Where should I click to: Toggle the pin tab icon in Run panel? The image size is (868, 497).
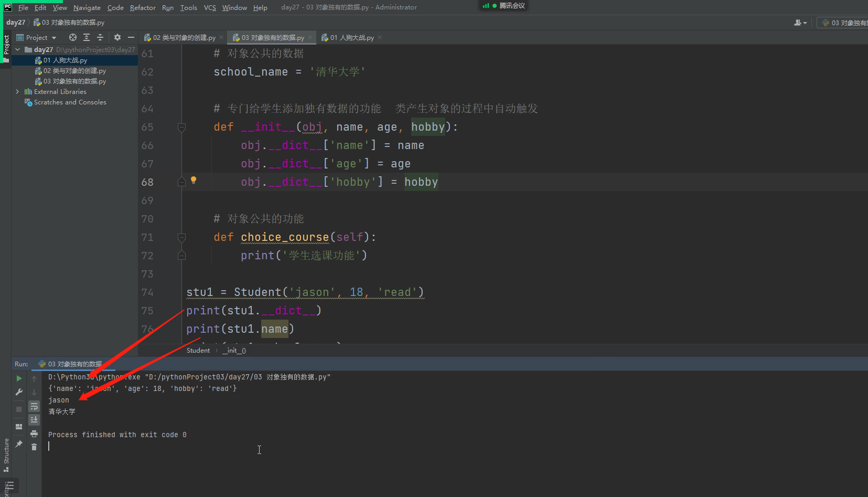coord(19,444)
